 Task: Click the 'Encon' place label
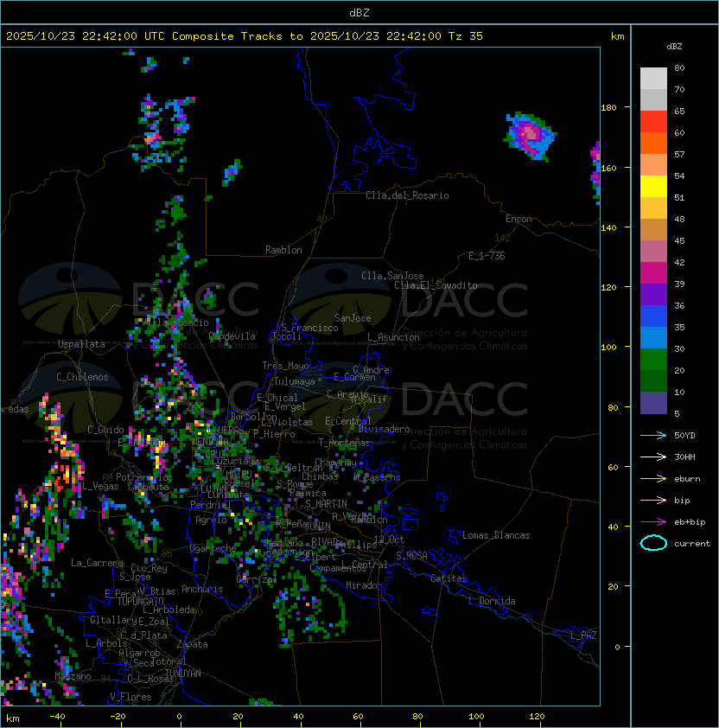coord(519,219)
